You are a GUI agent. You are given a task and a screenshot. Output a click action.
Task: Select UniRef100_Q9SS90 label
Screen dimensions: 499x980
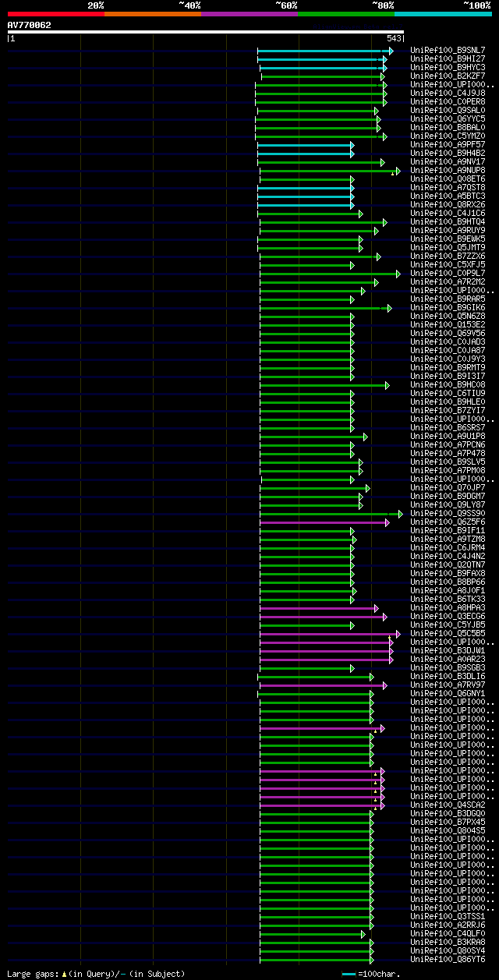pyautogui.click(x=448, y=514)
